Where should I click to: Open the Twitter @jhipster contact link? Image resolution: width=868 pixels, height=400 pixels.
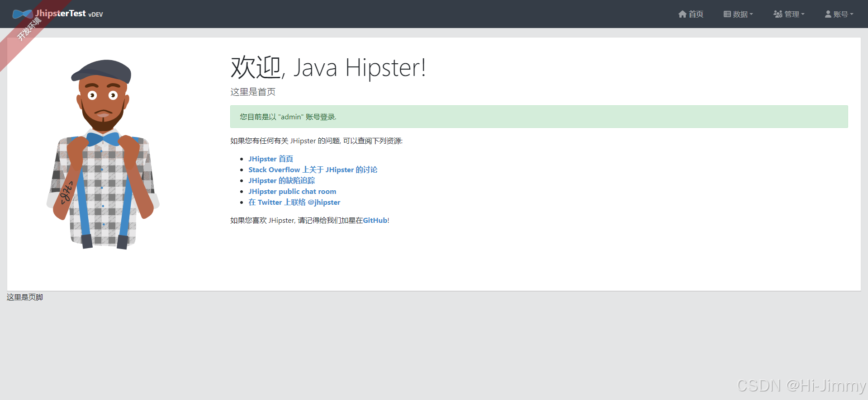click(294, 202)
